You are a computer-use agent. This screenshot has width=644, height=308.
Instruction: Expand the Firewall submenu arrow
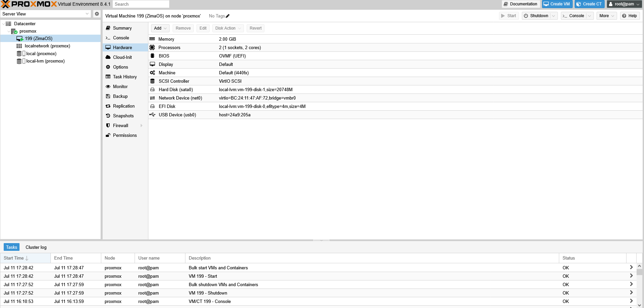(x=142, y=125)
